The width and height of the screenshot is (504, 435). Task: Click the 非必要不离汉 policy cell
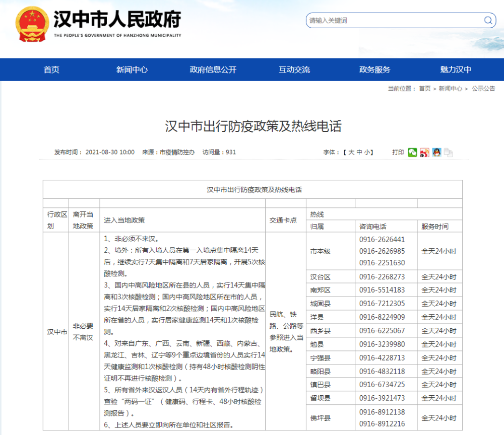tap(84, 331)
